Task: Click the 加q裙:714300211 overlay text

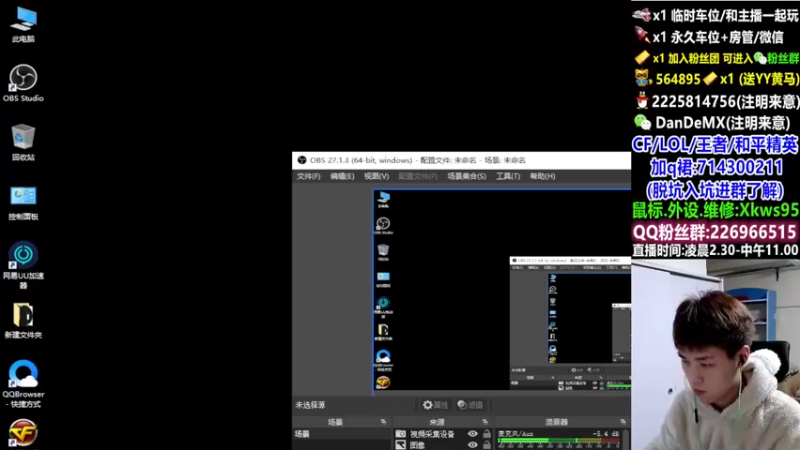Action: pos(716,167)
